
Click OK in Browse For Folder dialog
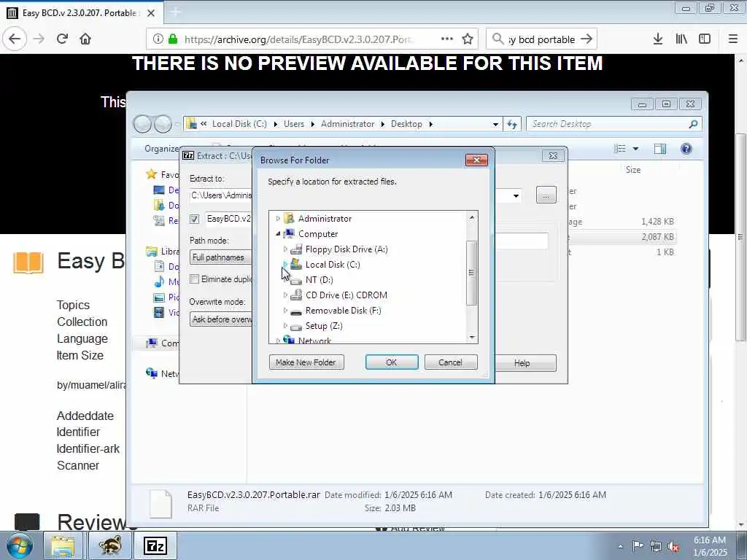click(x=392, y=362)
